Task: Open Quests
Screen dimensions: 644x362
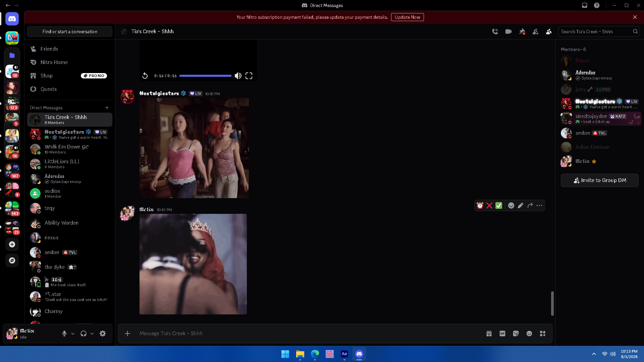Action: pyautogui.click(x=70, y=89)
